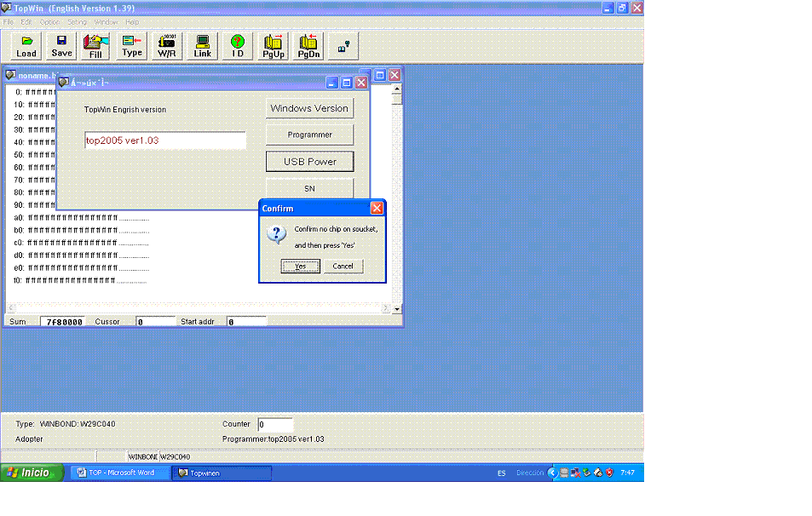This screenshot has width=812, height=516.
Task: Confirm with the Yes button
Action: tap(301, 266)
